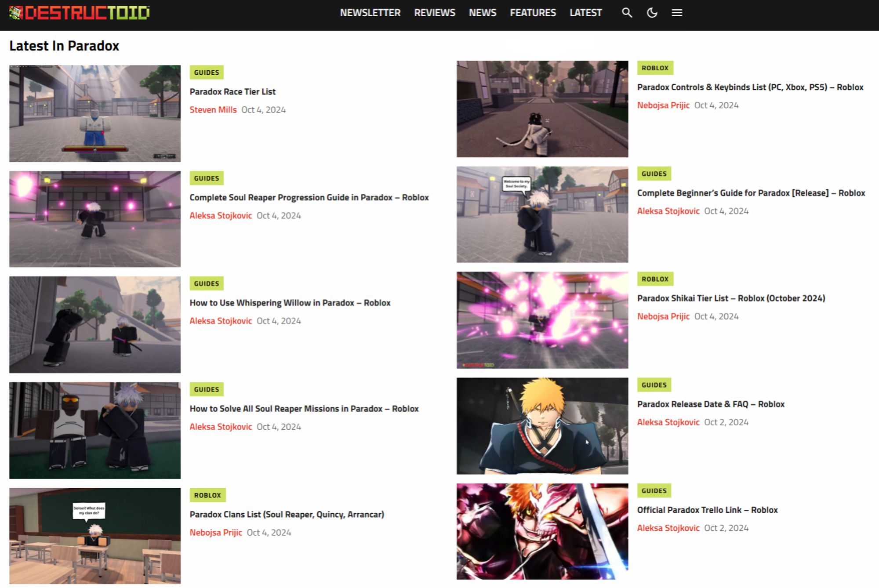Select the LATEST navigation tab

(x=586, y=12)
